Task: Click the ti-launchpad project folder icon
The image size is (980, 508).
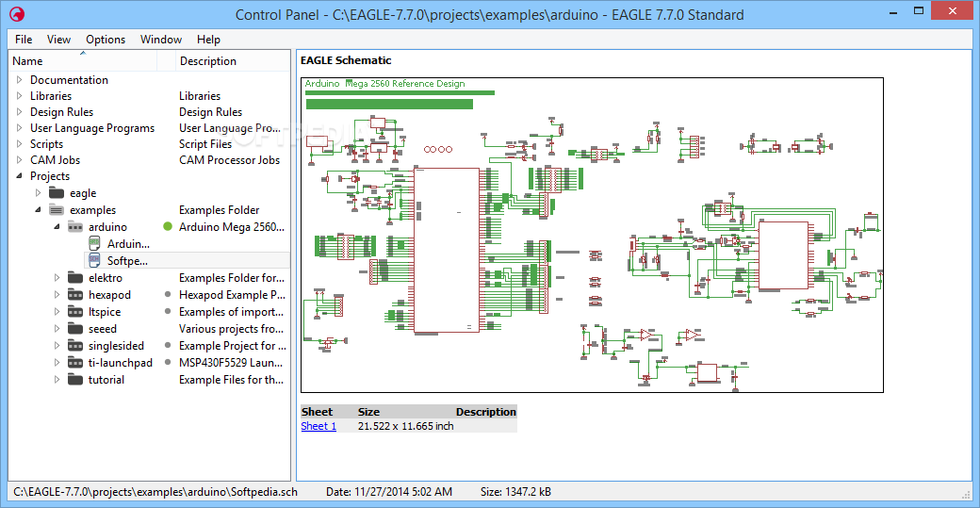Action: pos(75,362)
